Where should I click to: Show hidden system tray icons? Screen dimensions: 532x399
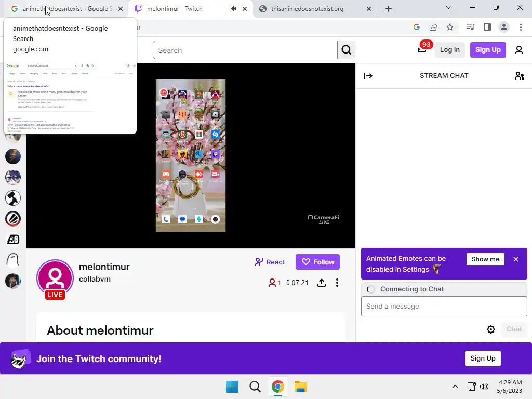click(x=455, y=387)
